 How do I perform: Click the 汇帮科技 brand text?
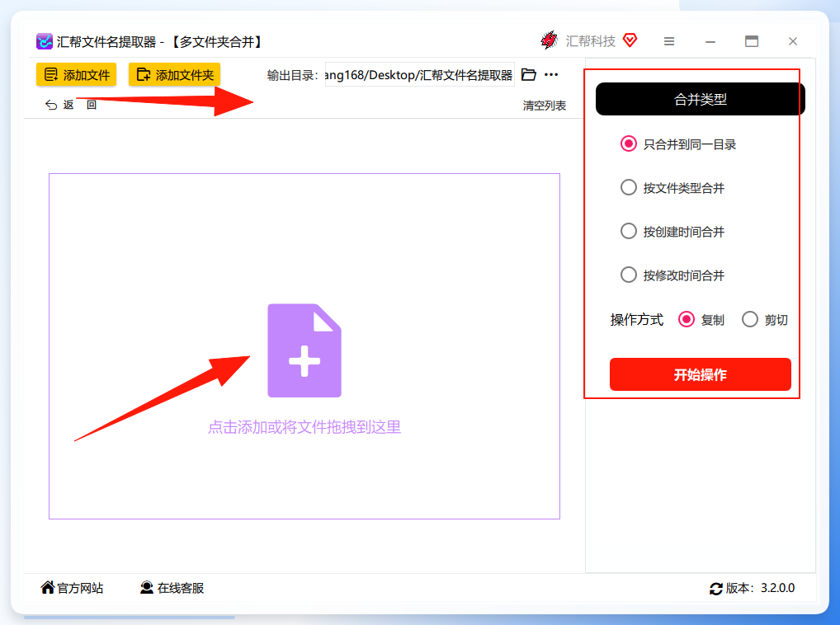(590, 41)
